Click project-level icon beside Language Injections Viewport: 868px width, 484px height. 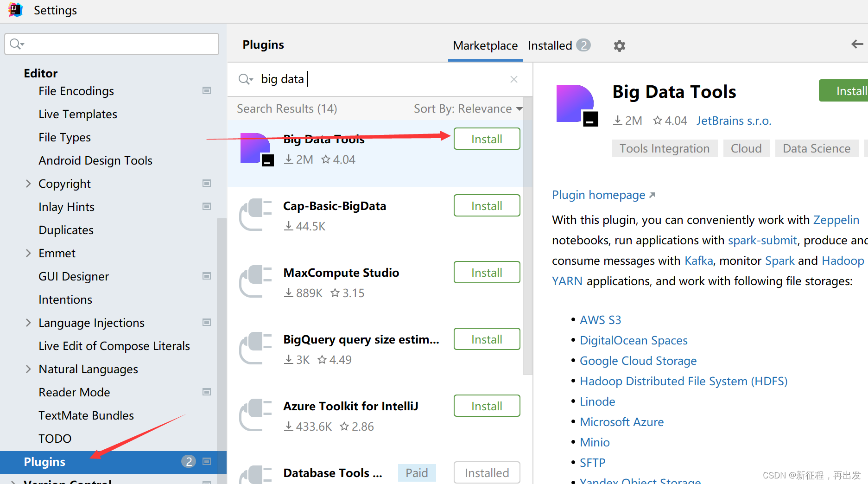[x=207, y=323]
